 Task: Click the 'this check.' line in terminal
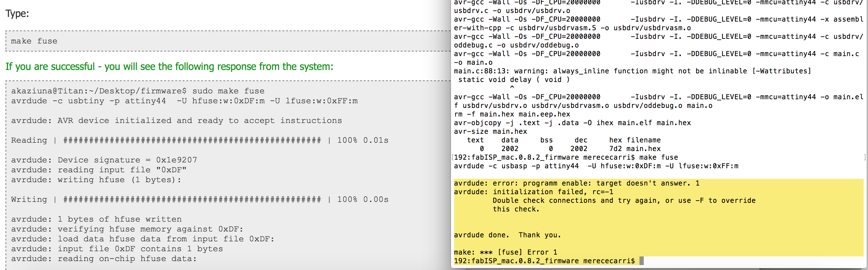(516, 209)
